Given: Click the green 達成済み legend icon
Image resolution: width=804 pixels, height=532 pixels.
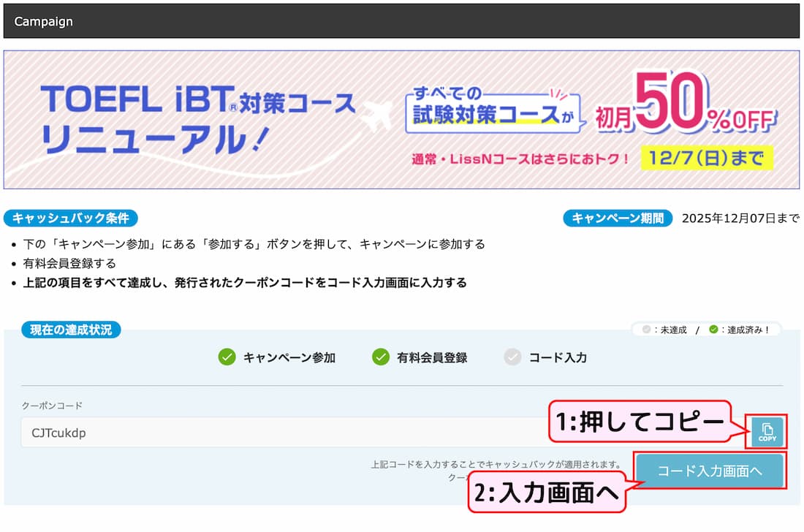Looking at the screenshot, I should tap(713, 330).
